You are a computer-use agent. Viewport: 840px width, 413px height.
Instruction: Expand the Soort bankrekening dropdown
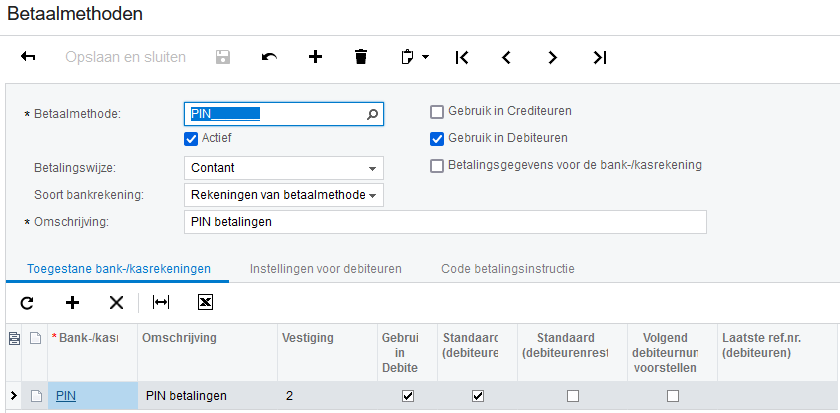coord(373,195)
